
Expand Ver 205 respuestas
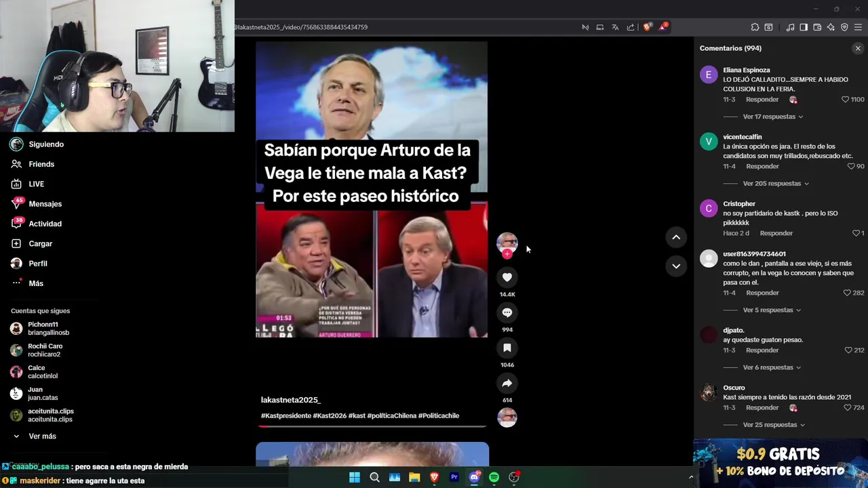pyautogui.click(x=775, y=184)
